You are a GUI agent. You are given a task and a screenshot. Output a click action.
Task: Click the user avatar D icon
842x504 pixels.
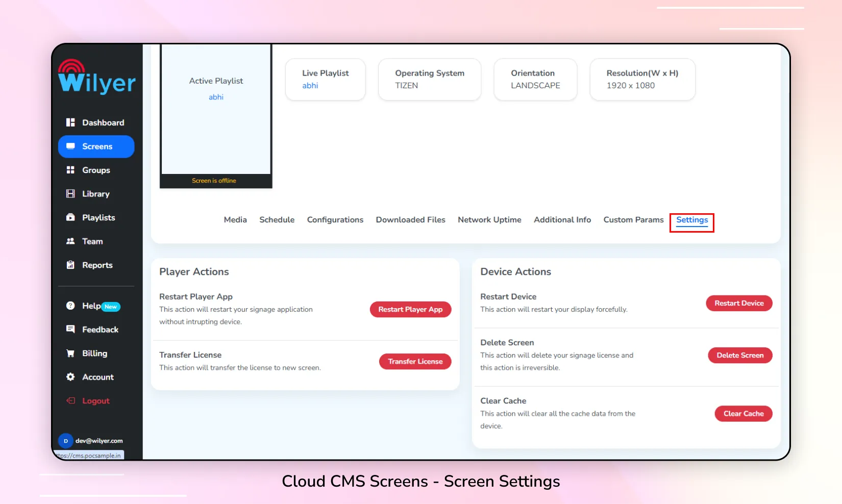point(65,441)
